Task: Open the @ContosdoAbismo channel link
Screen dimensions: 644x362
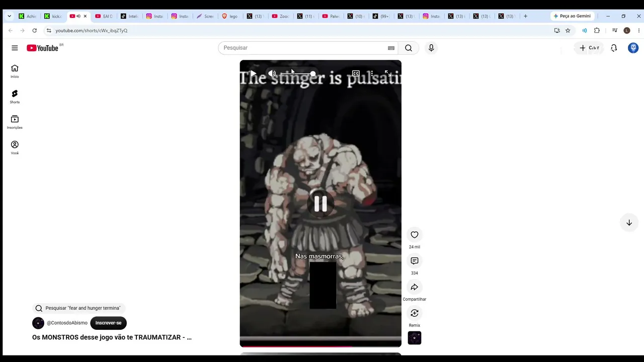Action: (x=67, y=323)
